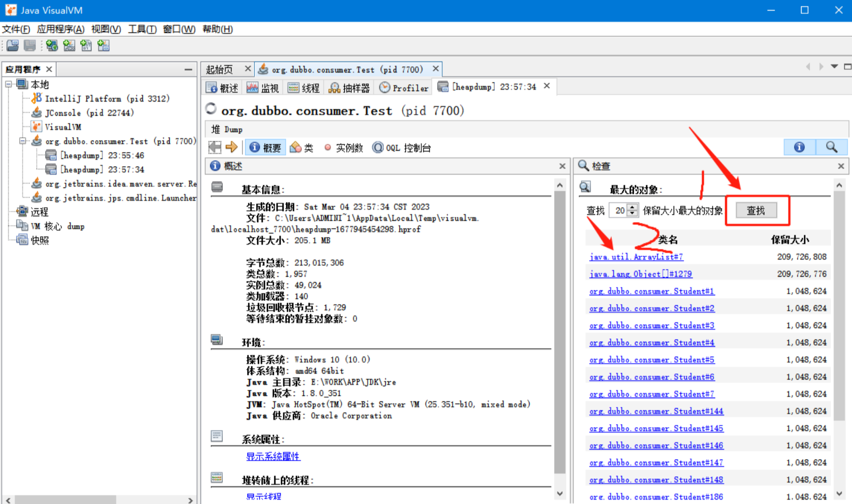The width and height of the screenshot is (852, 504).
Task: Select org.jetbrains.jps.cmdline.Launcher tree entry
Action: pyautogui.click(x=114, y=198)
